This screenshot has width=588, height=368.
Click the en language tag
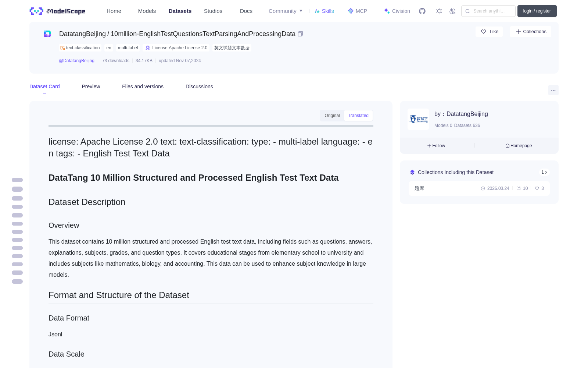coord(109,48)
